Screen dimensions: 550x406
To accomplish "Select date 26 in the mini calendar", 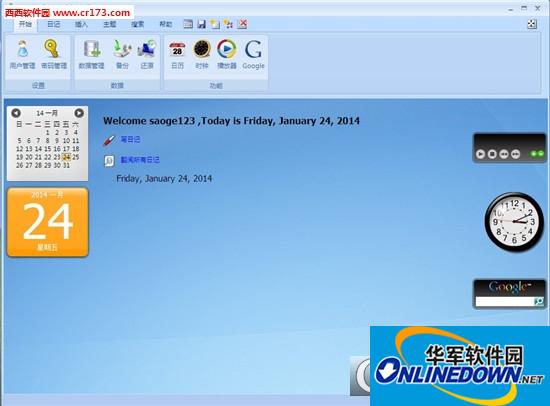I will tap(19, 165).
